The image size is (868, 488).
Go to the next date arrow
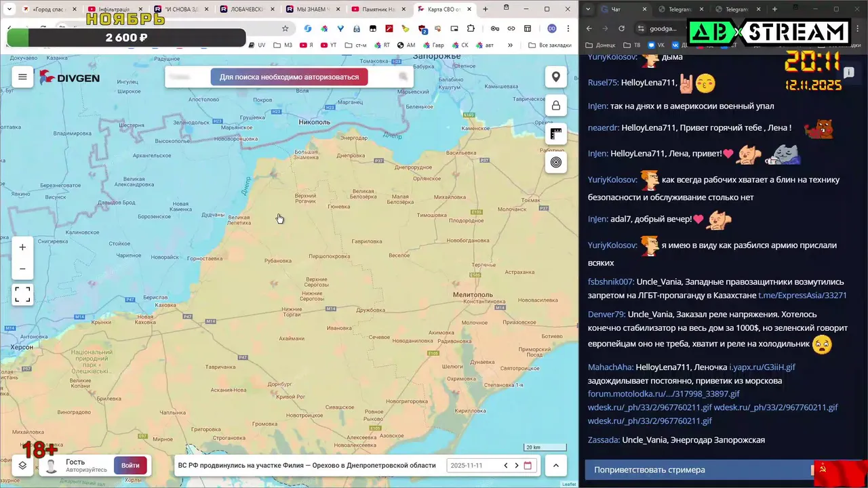tap(517, 466)
